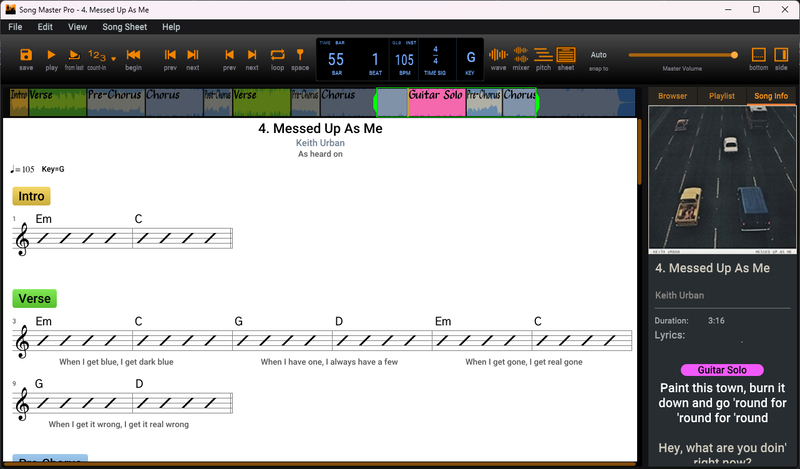The image size is (800, 469).
Task: Open the View menu
Action: [78, 27]
